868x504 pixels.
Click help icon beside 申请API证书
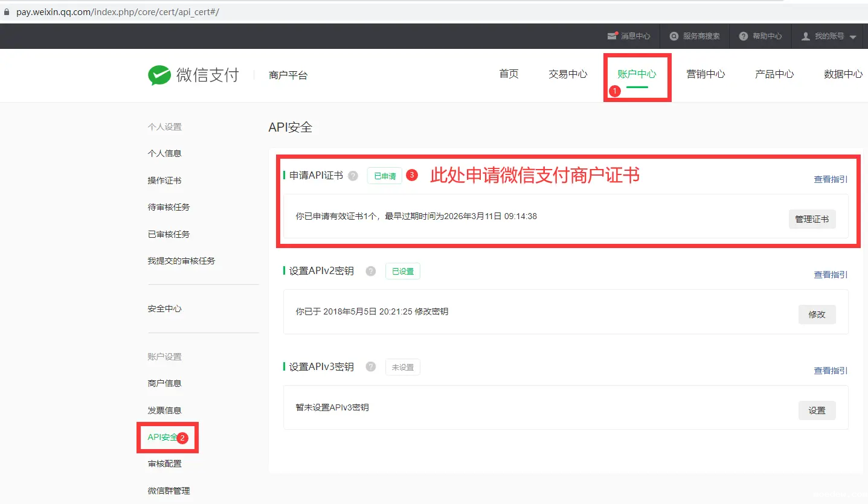(353, 176)
